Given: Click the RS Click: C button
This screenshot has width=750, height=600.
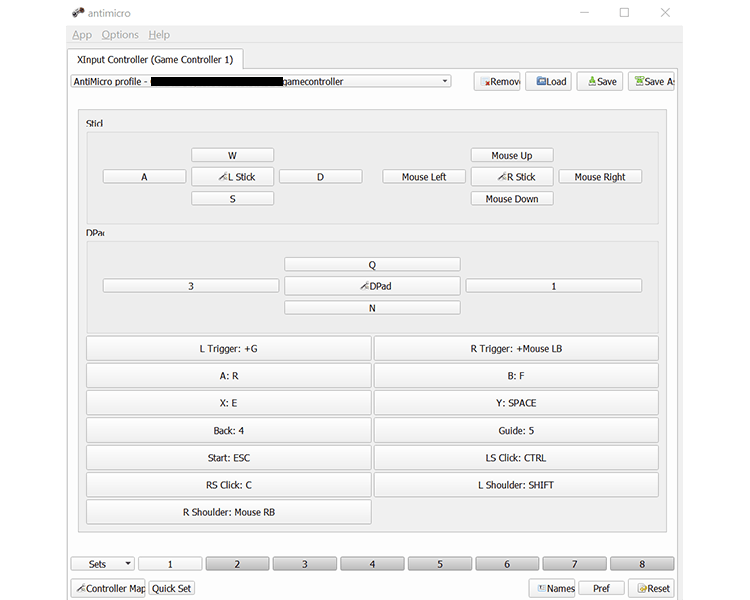Looking at the screenshot, I should 229,485.
